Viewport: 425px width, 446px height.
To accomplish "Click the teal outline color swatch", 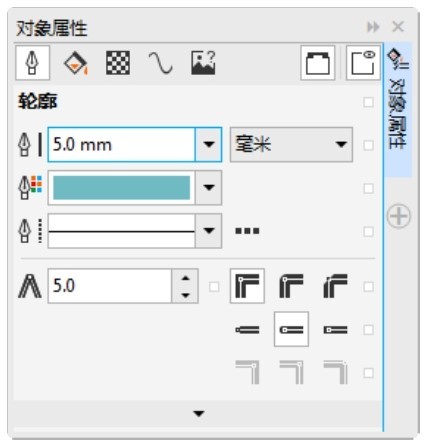I will click(121, 188).
